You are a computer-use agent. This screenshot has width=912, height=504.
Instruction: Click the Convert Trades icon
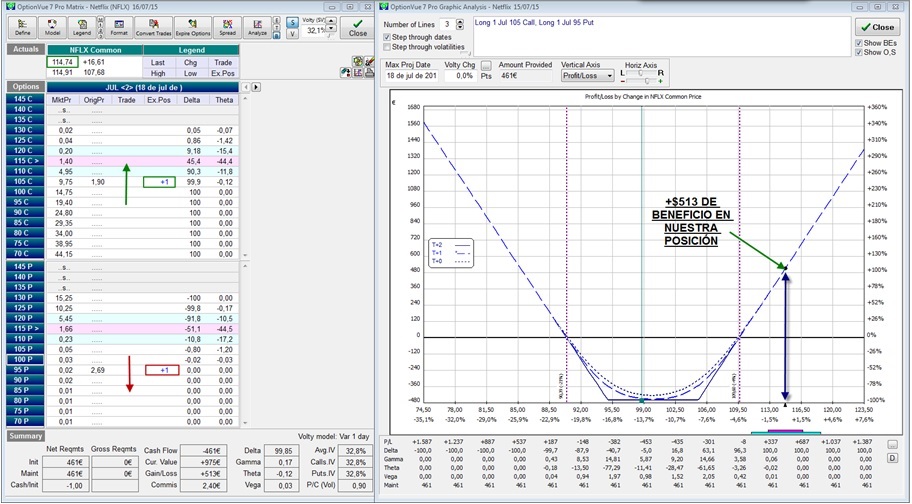pos(153,27)
